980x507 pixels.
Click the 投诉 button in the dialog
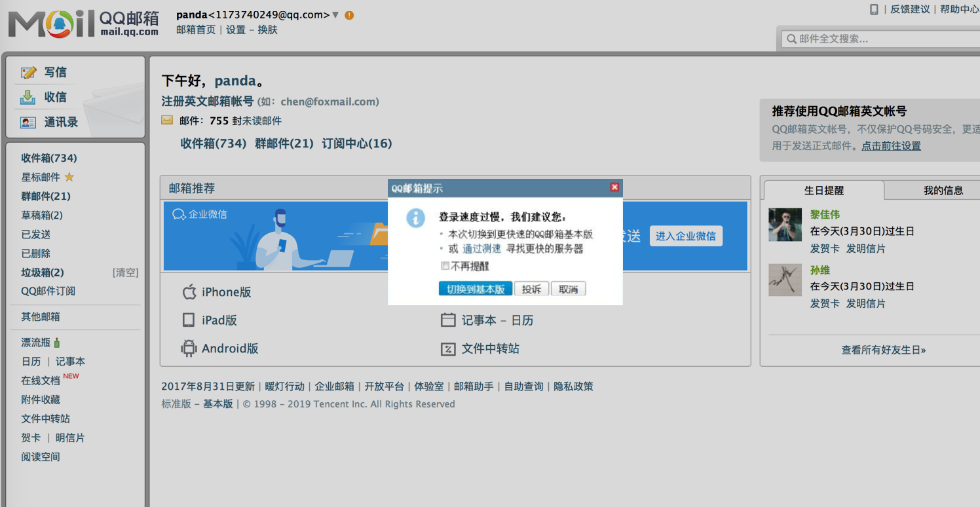point(531,289)
